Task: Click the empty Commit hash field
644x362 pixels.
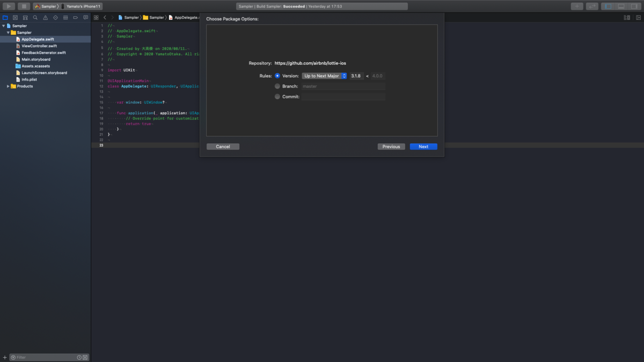Action: coord(343,97)
